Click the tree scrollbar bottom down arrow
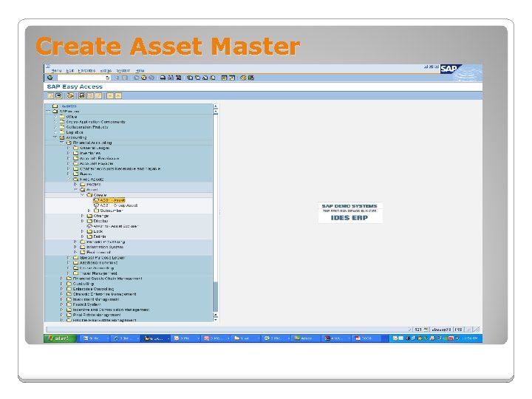 (215, 319)
